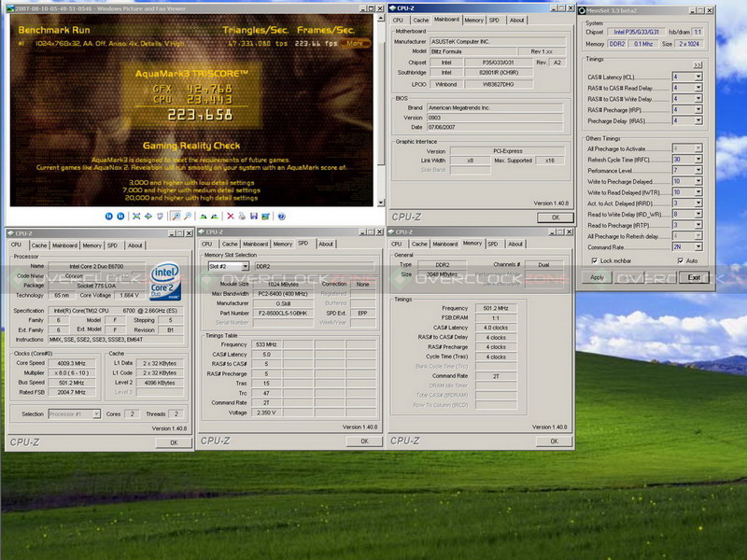Screen dimensions: 747x560
Task: Click the Core Speed value 4009.3 MHz
Action: [x=72, y=363]
